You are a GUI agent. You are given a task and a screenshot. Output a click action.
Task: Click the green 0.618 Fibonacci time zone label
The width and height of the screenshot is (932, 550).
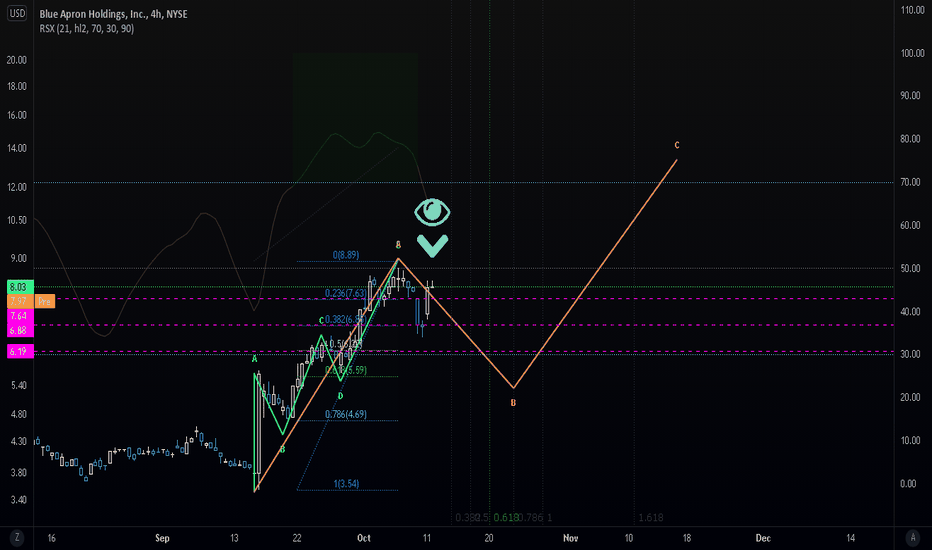point(506,518)
